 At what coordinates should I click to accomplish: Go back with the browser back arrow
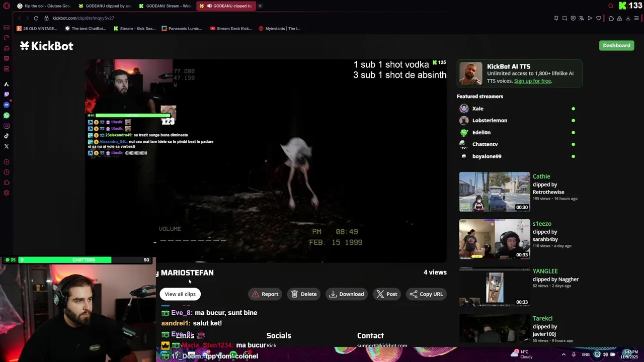tap(19, 18)
